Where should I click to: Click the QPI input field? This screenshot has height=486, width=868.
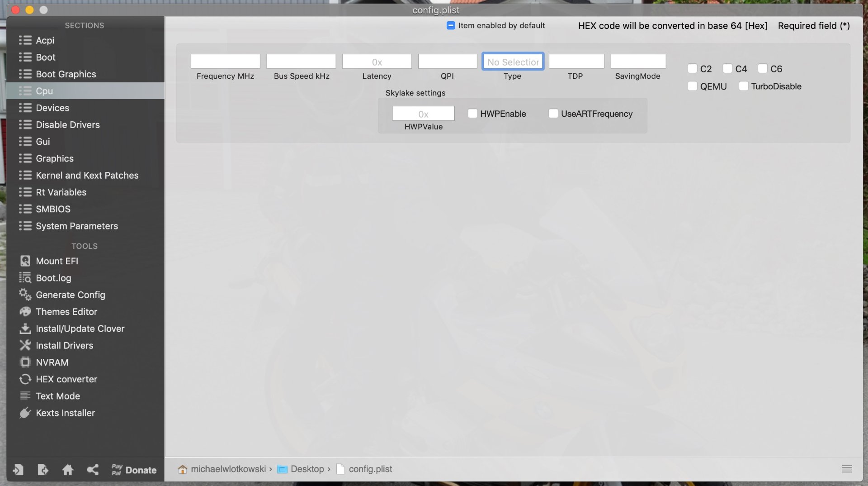tap(448, 62)
